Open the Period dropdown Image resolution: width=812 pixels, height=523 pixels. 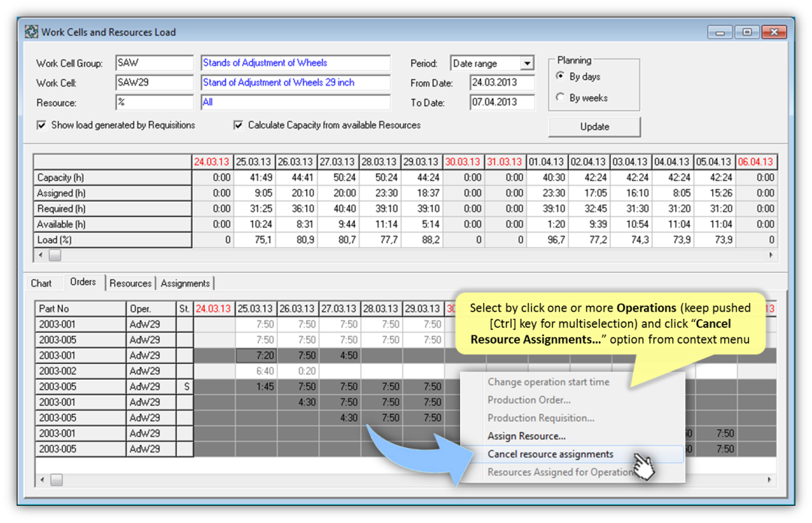527,63
